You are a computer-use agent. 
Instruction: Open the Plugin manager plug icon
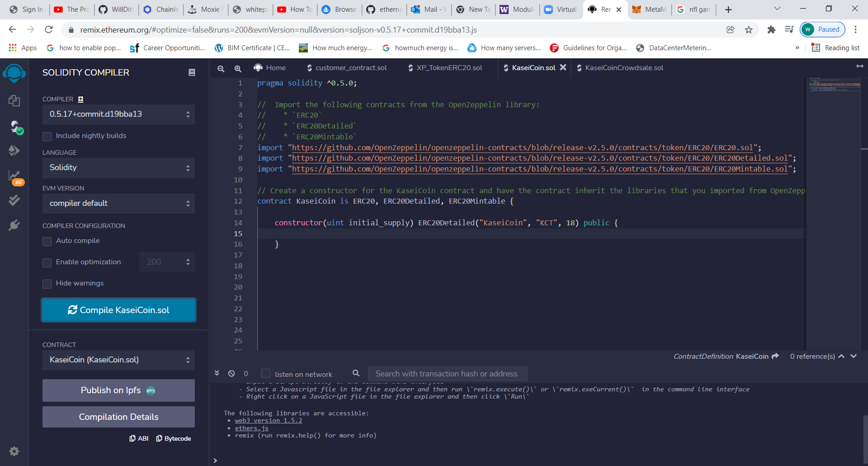[x=14, y=225]
